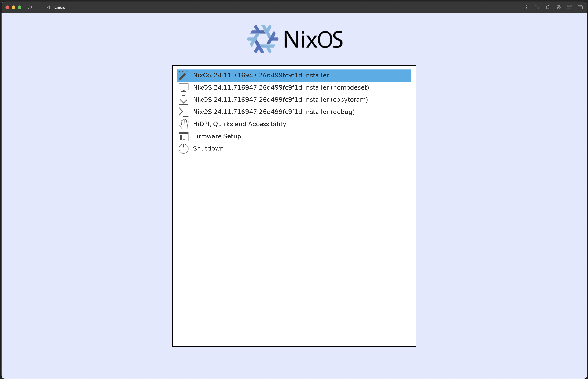Click the CD/DVD disc drive icon
This screenshot has height=379, width=588.
[x=558, y=7]
